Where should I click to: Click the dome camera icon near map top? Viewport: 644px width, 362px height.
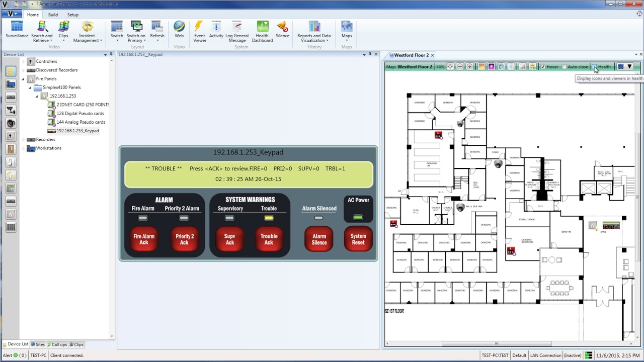[460, 124]
